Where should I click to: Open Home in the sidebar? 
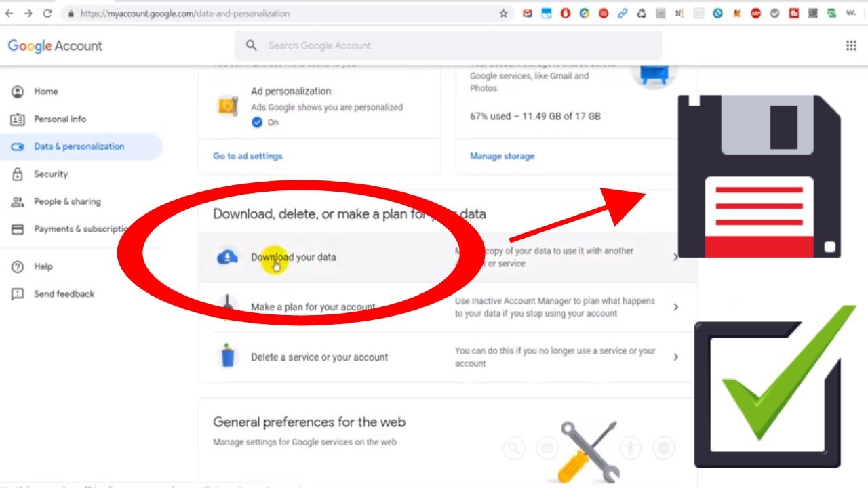pos(46,91)
